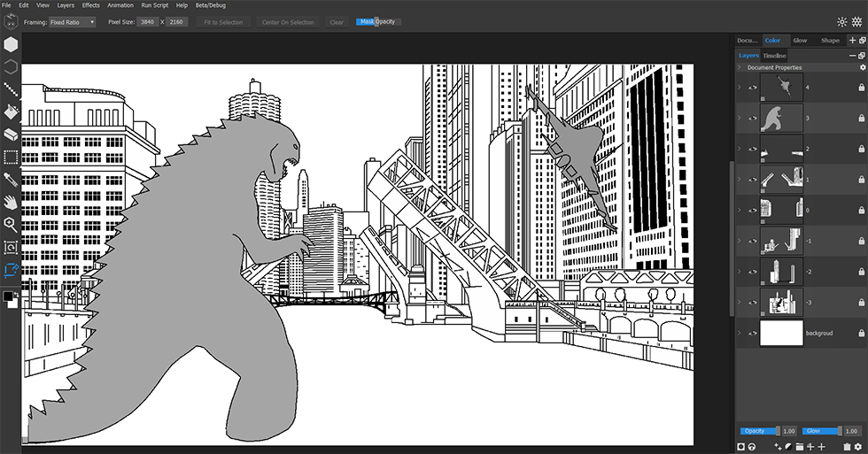Expand layer 1 with its chevron
Viewport: 868px width, 454px height.
coord(740,180)
